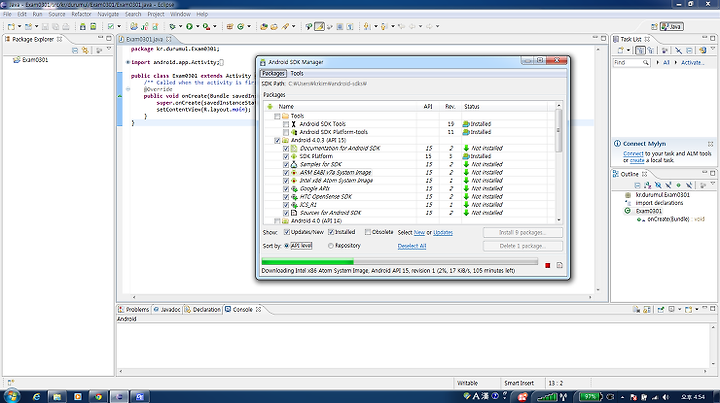Click the volume icon in system tray
This screenshot has height=403, width=720.
666,397
